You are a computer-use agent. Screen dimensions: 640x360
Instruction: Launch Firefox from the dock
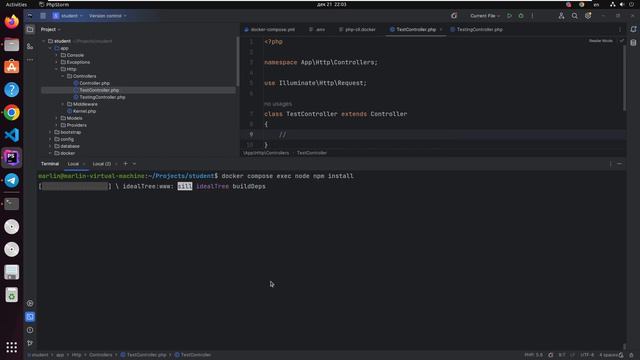pos(11,21)
